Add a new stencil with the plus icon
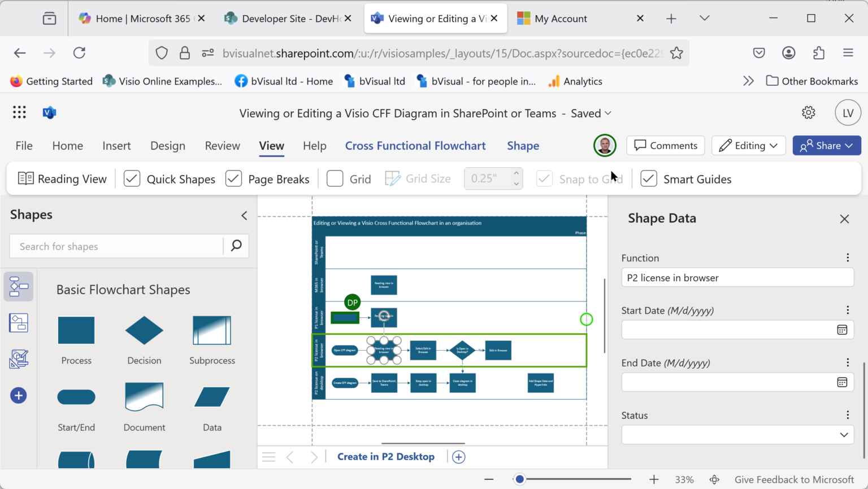The height and width of the screenshot is (489, 868). [19, 395]
